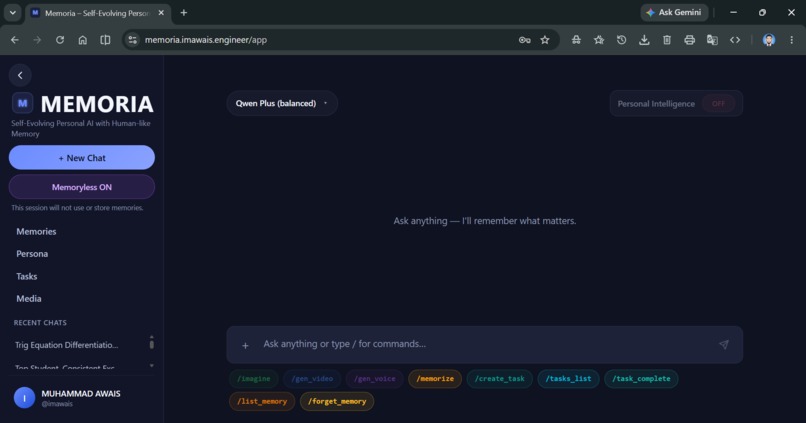Insert /task_complete command chip
Viewport: 806px width, 423px height.
tap(641, 379)
